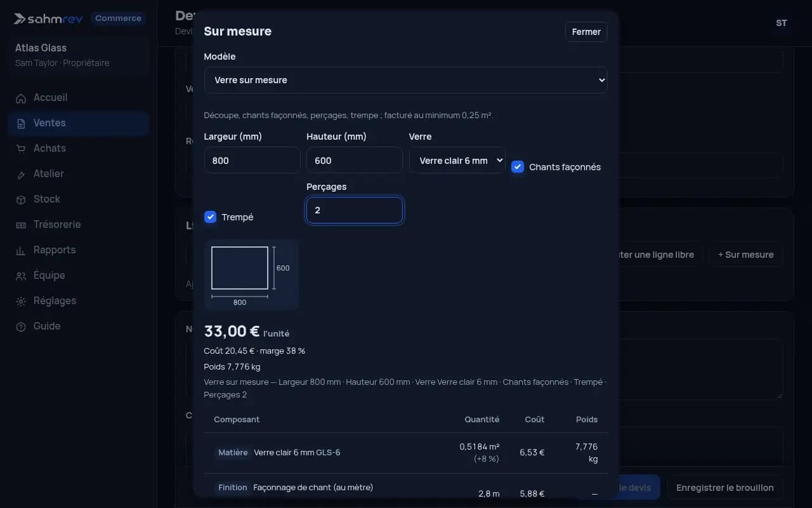Click the Trésorerie cash icon
Image resolution: width=812 pixels, height=508 pixels.
click(x=21, y=225)
